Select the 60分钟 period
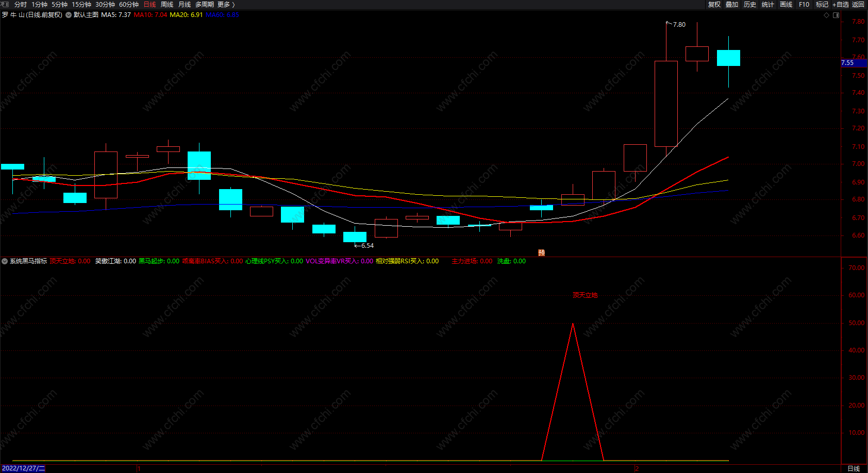Screen dimensions: 868x473 click(x=129, y=5)
